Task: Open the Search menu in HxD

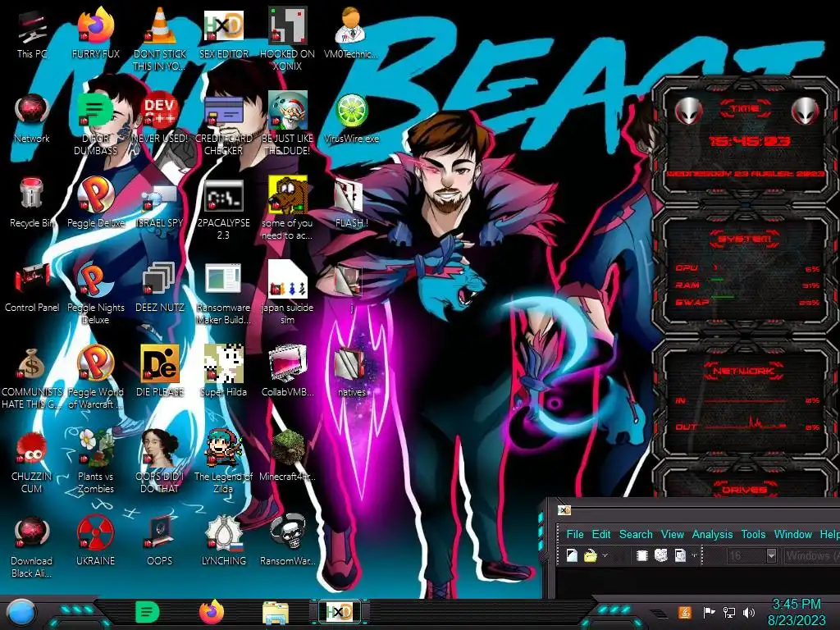Action: (x=636, y=534)
